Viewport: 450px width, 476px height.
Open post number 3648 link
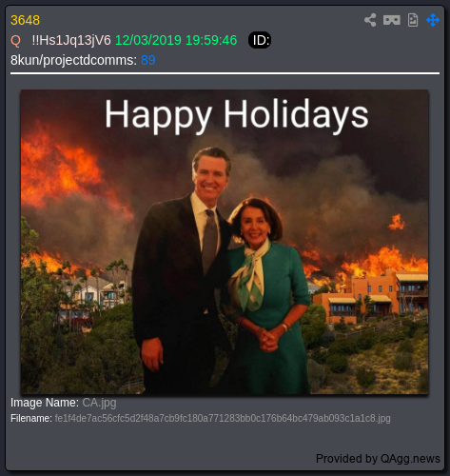[25, 20]
